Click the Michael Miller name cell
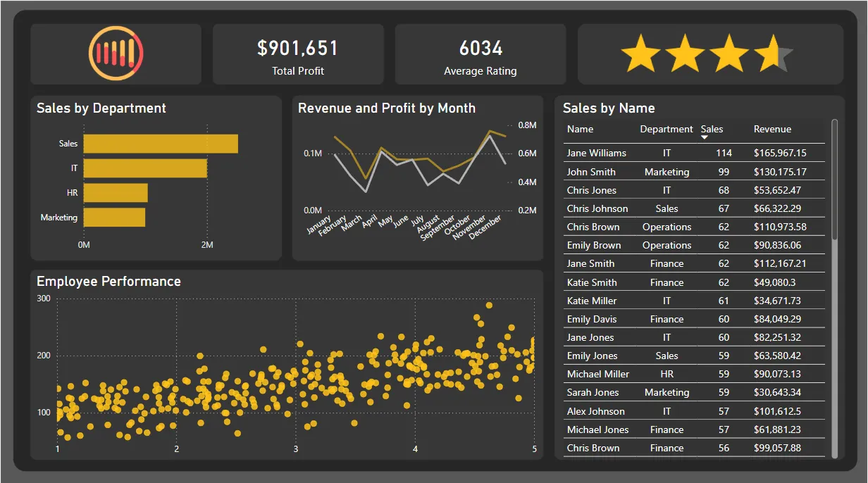Image resolution: width=868 pixels, height=483 pixels. [598, 374]
